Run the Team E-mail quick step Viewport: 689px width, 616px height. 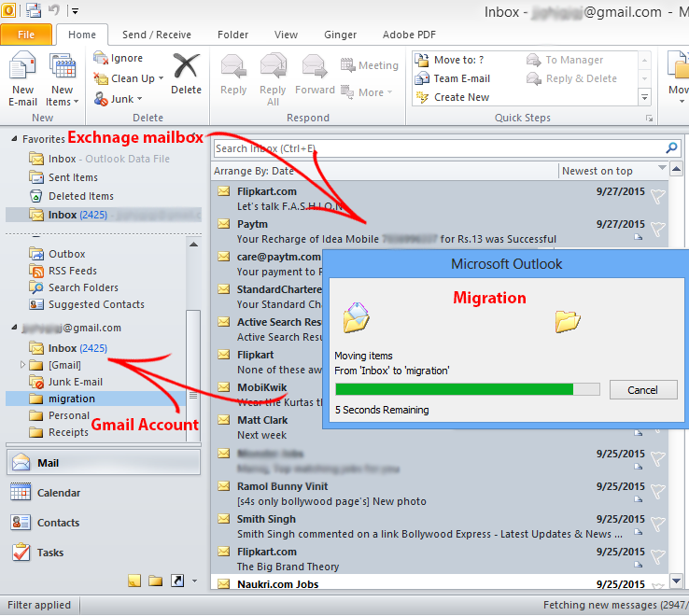click(x=452, y=78)
